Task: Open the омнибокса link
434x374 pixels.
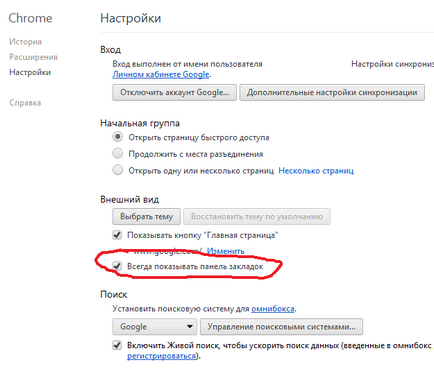Action: pyautogui.click(x=273, y=309)
